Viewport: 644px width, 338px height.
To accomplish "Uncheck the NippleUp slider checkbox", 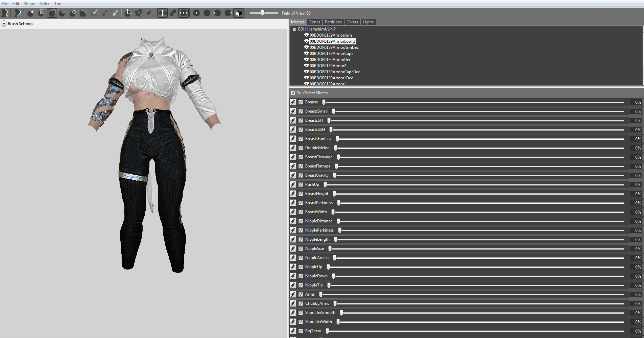I will coord(300,267).
